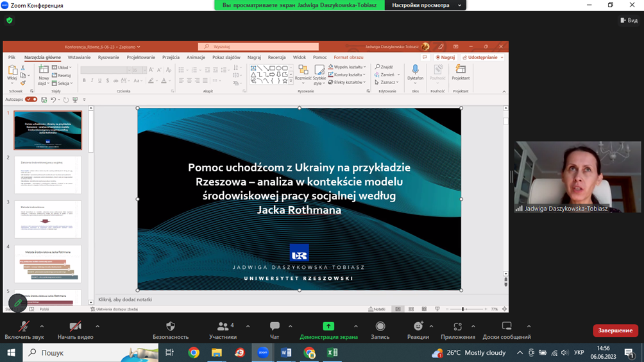
Task: Click the Znajdź find button
Action: (x=384, y=67)
